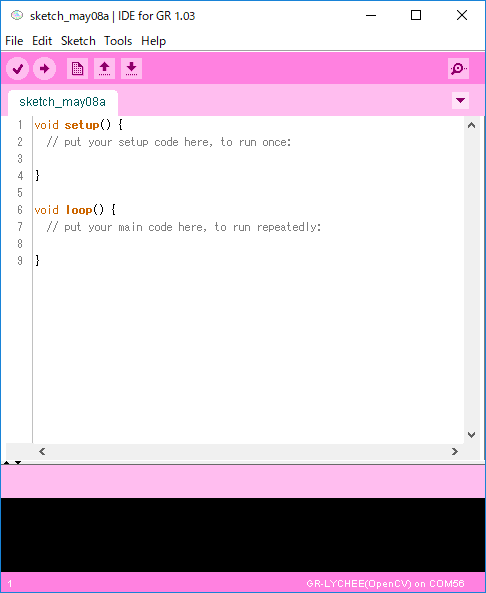
Task: Click the application logo in title bar
Action: [17, 15]
